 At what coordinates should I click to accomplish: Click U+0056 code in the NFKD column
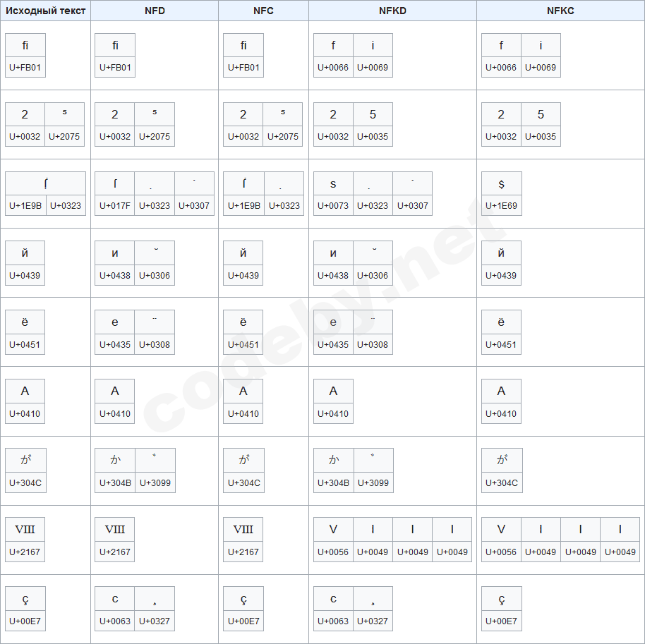point(333,552)
